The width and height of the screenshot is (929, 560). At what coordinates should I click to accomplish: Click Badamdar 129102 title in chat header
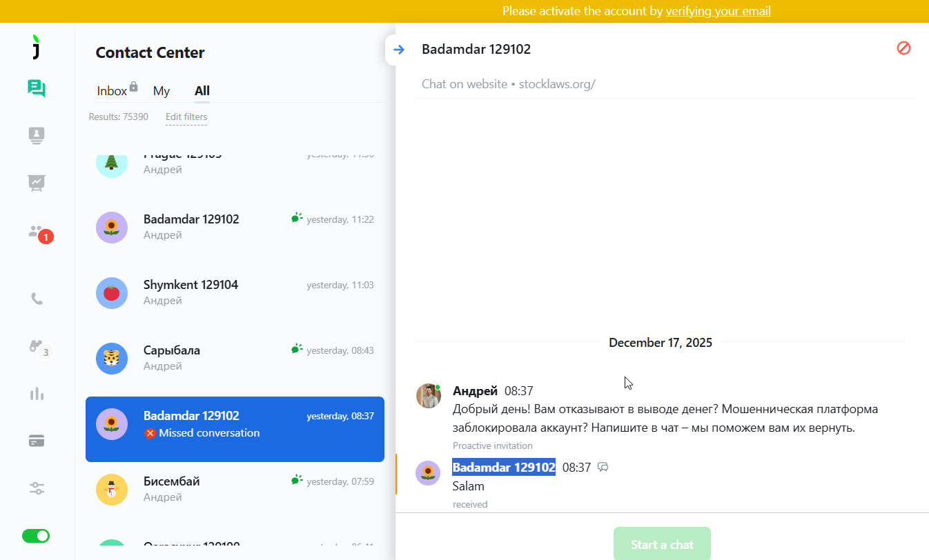[476, 49]
